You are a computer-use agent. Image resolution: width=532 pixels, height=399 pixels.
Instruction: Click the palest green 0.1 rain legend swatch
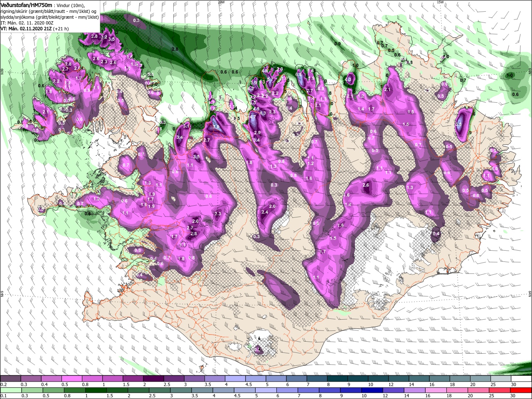pyautogui.click(x=10, y=391)
